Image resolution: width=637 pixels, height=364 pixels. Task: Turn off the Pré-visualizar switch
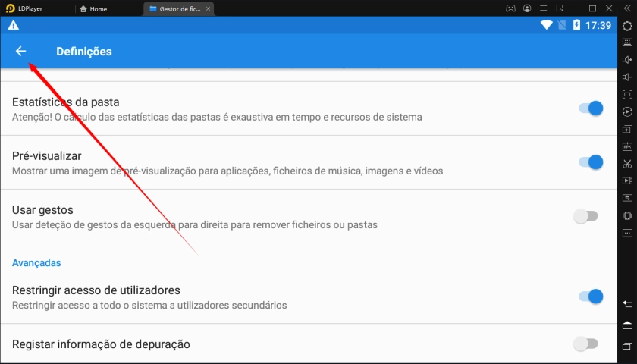click(x=591, y=162)
